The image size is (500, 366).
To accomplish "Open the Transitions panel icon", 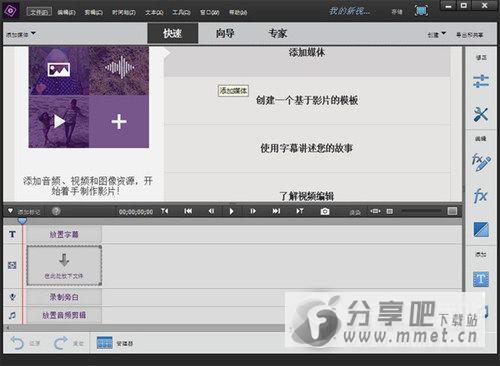I will point(481,230).
